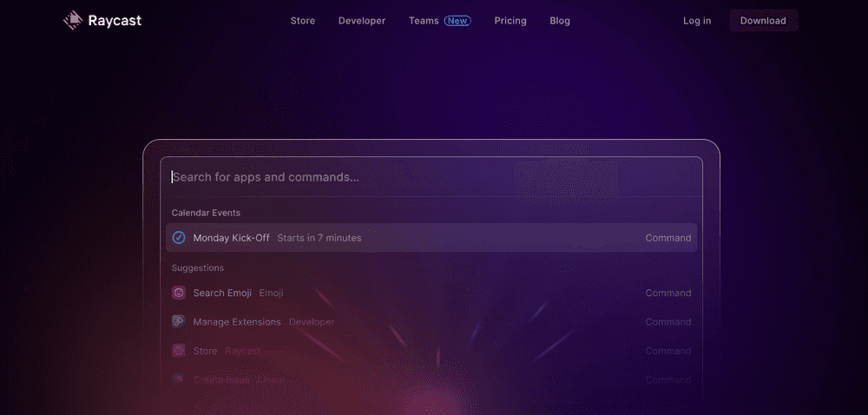The height and width of the screenshot is (415, 868).
Task: Open the Developer navigation item
Action: click(362, 21)
